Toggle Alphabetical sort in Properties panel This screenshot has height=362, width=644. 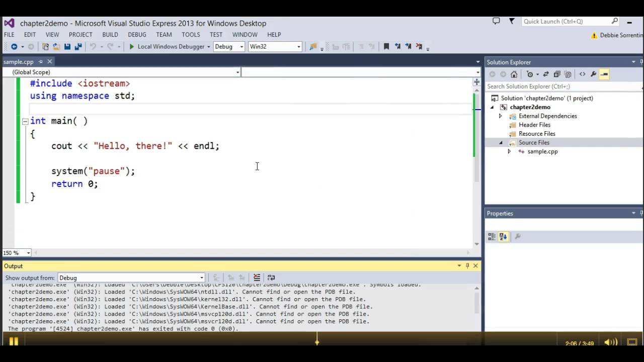503,237
